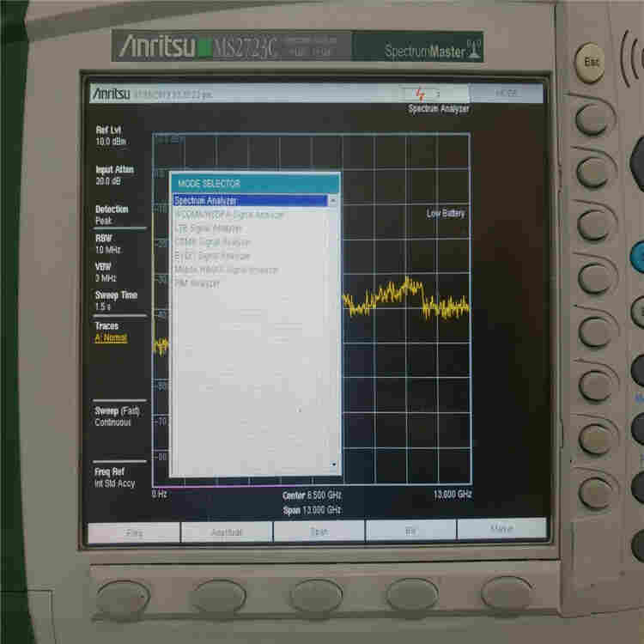Choose LTE Signal Analyzer mode
The image size is (644, 644).
209,228
